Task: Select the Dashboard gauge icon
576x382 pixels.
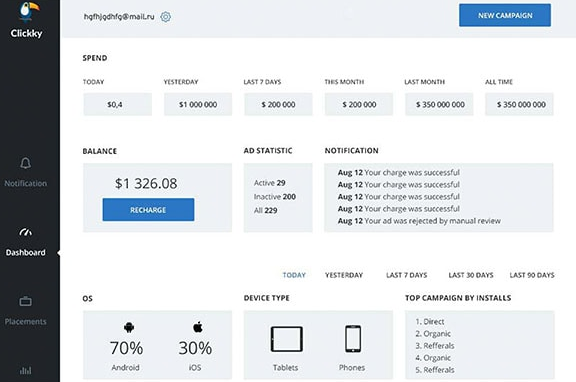Action: (25, 232)
